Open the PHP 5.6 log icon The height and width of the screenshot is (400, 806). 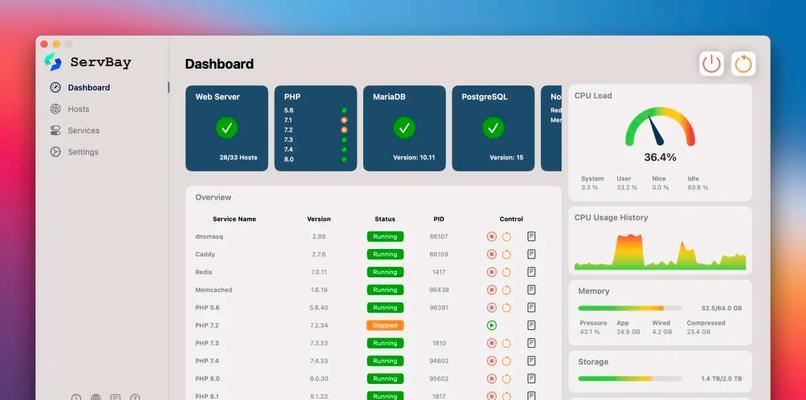click(x=532, y=307)
